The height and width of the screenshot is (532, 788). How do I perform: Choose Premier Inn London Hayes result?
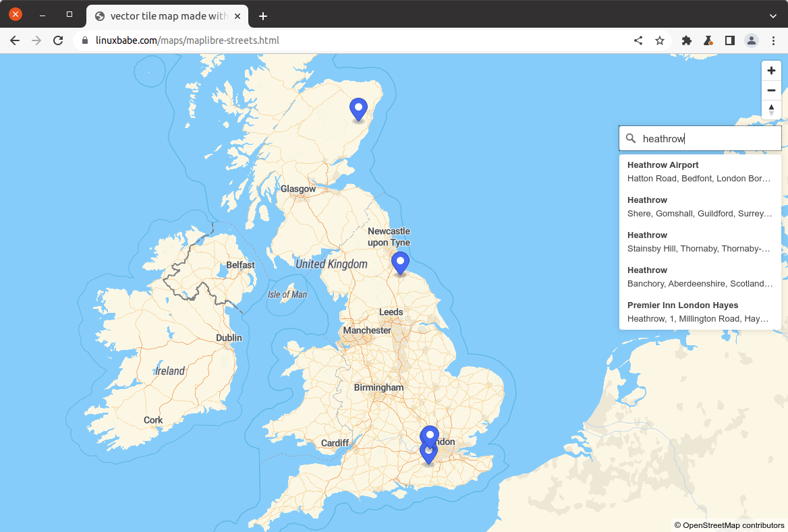pos(700,312)
